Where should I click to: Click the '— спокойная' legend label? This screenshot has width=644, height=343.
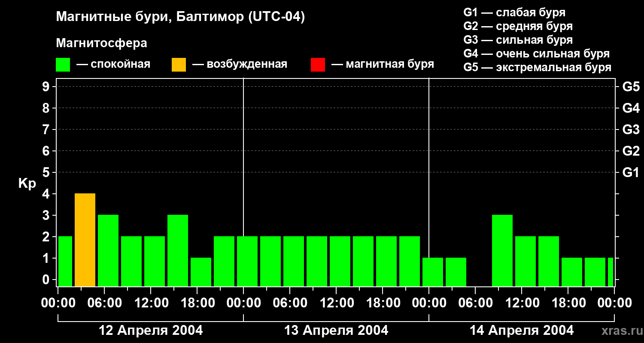coord(113,65)
